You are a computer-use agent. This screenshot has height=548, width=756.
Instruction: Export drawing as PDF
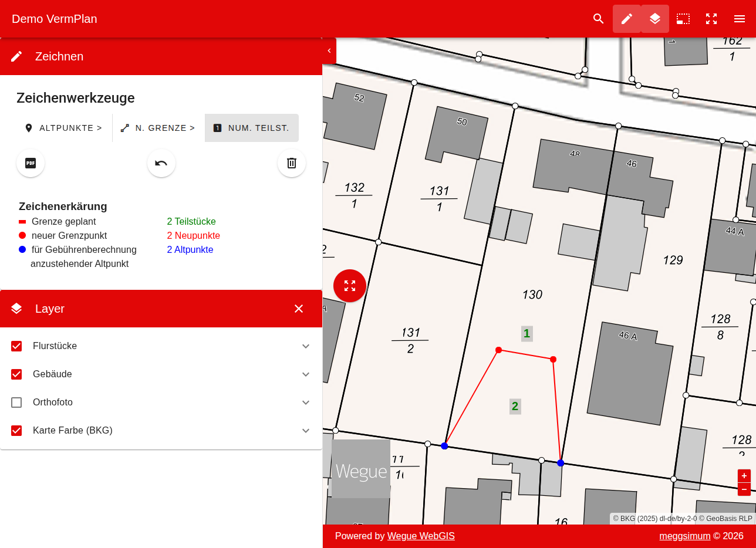[31, 163]
